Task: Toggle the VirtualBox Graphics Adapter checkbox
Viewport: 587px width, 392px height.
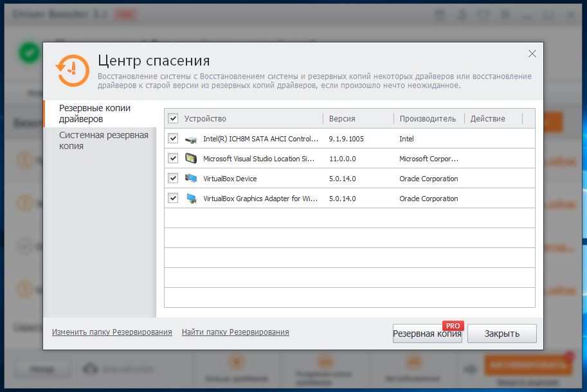Action: coord(173,198)
